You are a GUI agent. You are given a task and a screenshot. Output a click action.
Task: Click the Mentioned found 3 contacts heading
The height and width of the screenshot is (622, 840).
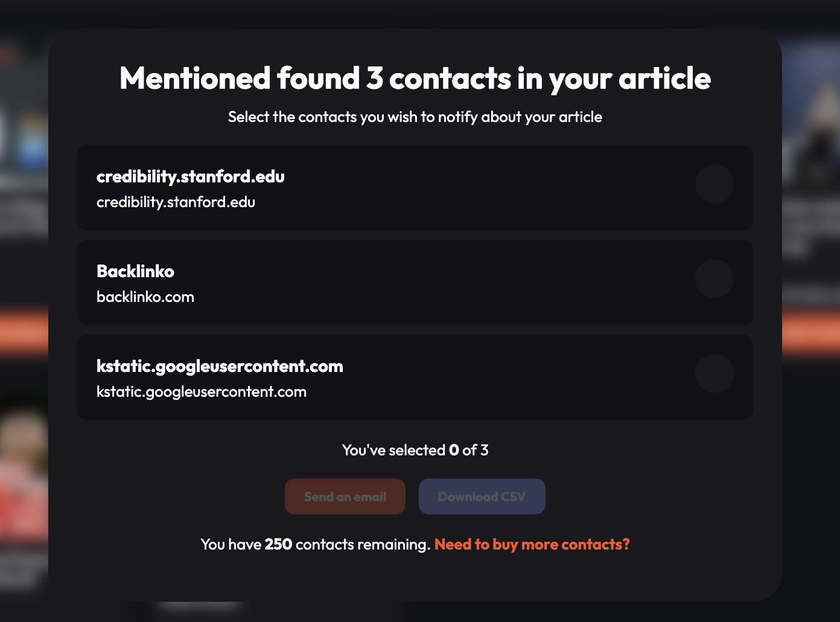click(x=415, y=79)
